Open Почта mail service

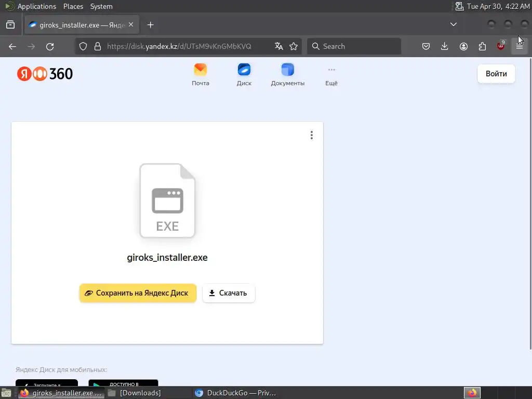coord(201,75)
